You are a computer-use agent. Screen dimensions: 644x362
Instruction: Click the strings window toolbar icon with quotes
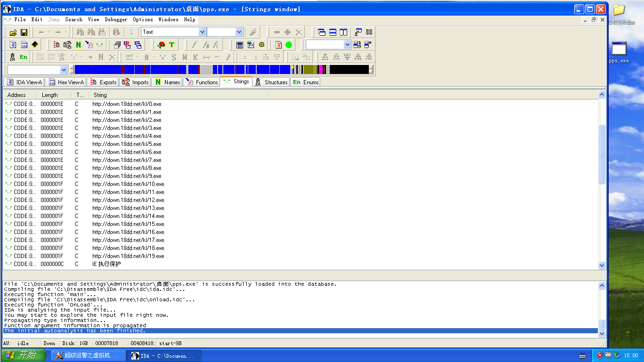[100, 45]
